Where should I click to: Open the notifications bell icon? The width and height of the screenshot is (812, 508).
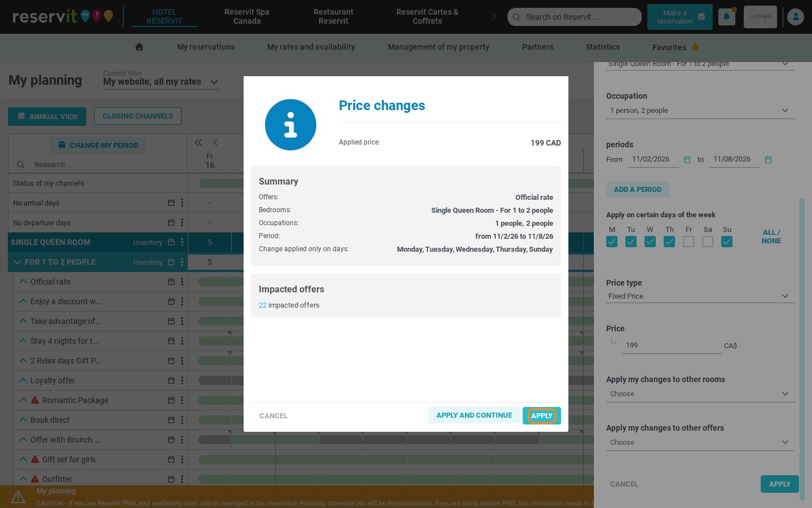click(x=727, y=17)
